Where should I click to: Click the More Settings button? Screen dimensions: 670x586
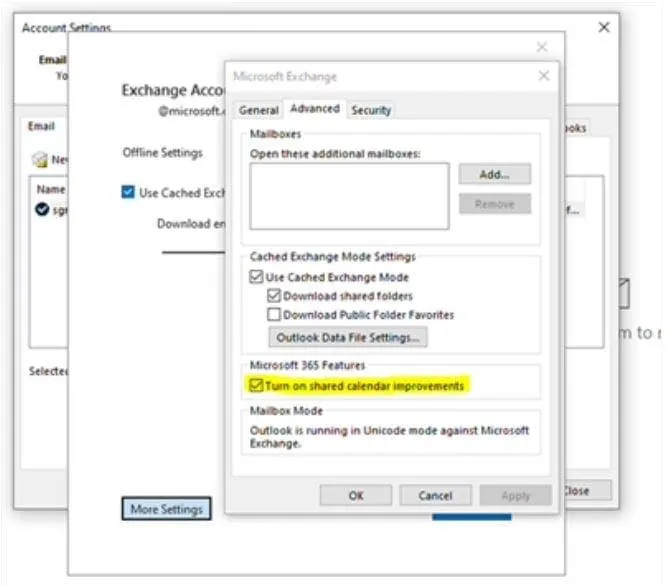point(167,509)
